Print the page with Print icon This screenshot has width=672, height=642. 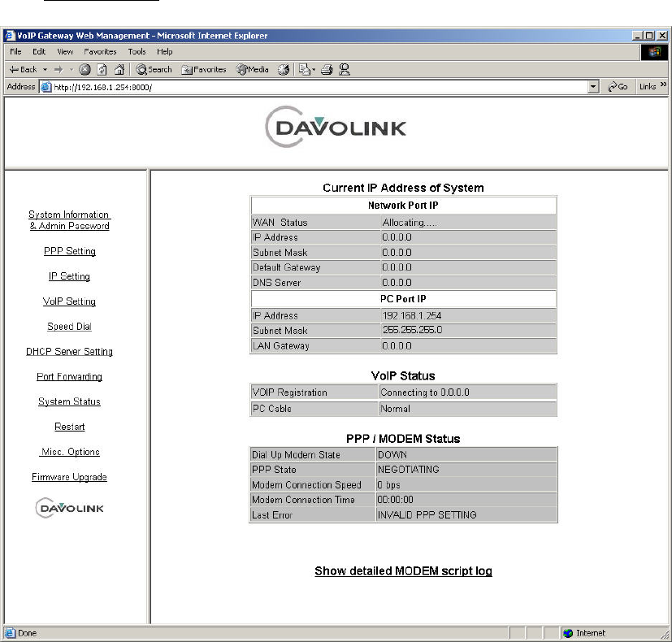tap(327, 69)
